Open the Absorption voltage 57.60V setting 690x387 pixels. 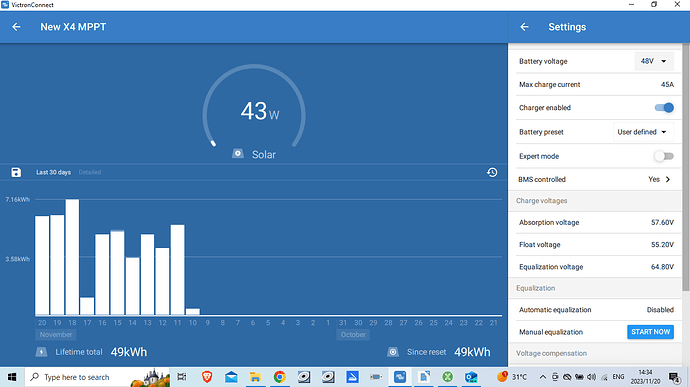tap(596, 222)
